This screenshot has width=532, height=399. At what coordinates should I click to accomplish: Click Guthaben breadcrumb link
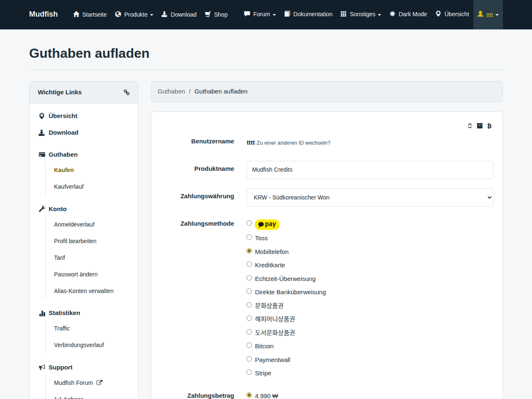point(171,91)
